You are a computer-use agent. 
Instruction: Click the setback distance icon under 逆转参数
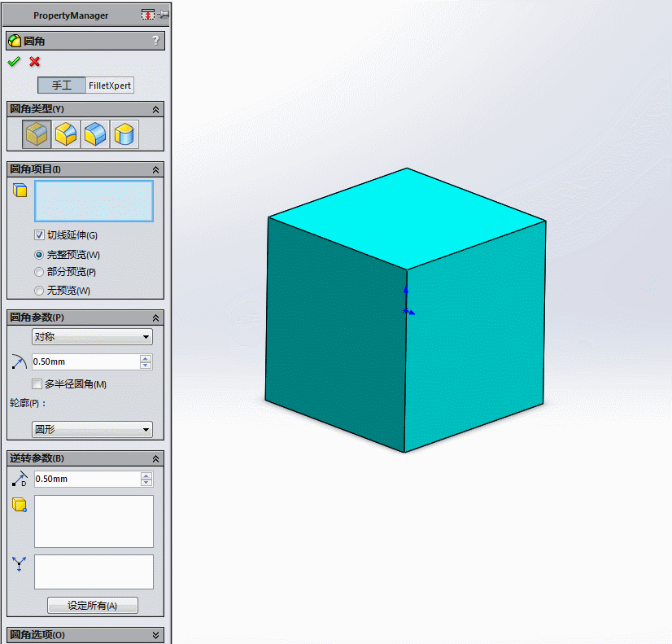click(20, 479)
